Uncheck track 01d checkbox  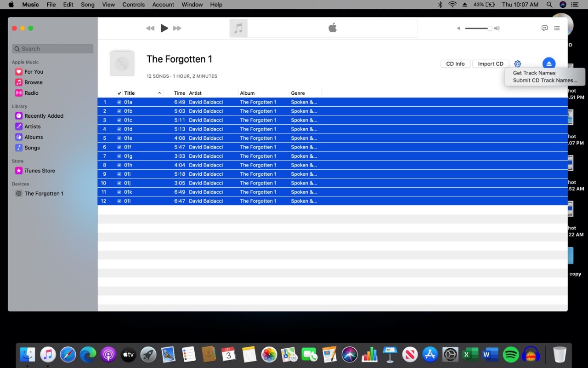coord(119,129)
